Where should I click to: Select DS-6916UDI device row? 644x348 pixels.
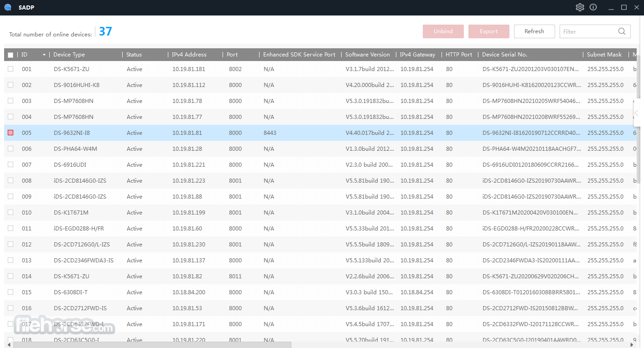coord(321,165)
